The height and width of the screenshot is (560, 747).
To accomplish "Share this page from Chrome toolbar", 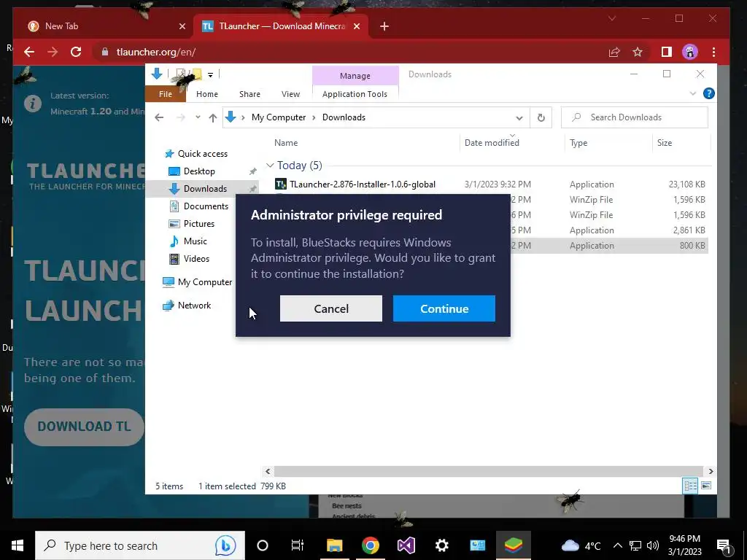I will pyautogui.click(x=614, y=52).
